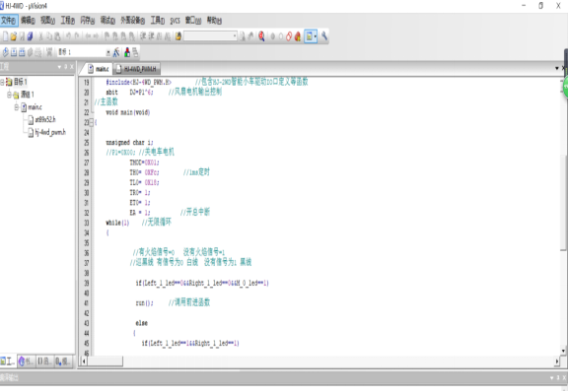The height and width of the screenshot is (392, 568).
Task: Click the Rebuild all target files icon
Action: [x=22, y=52]
